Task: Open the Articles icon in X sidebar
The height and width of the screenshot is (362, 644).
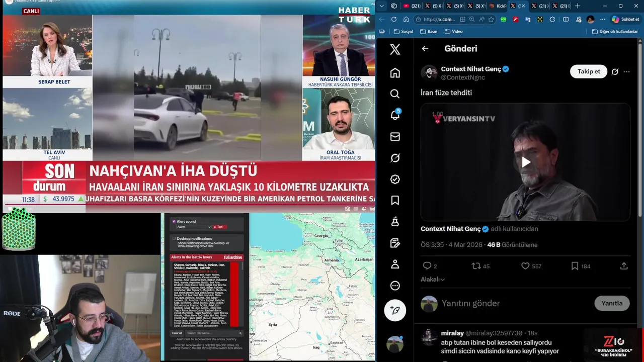Action: [395, 243]
